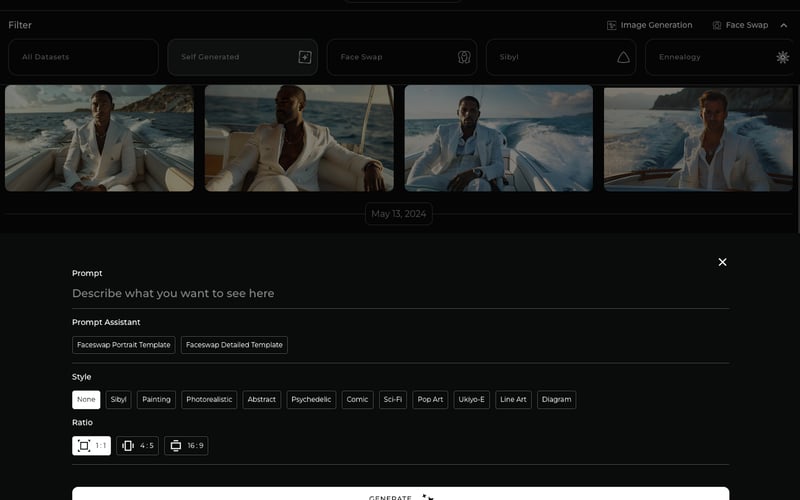The width and height of the screenshot is (800, 500).
Task: Click the triangle icon on Sibyl card
Action: click(623, 57)
